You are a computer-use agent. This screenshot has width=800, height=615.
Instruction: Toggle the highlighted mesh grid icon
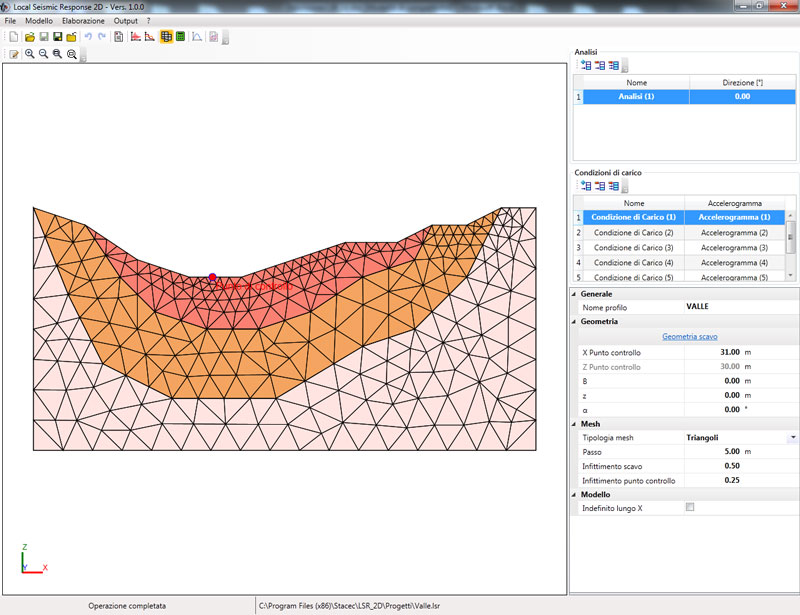pos(166,37)
